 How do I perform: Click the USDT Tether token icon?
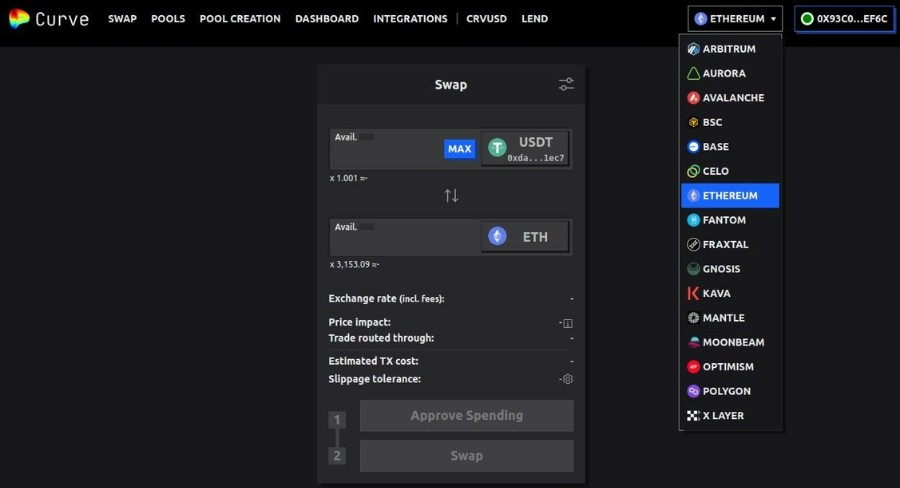497,148
